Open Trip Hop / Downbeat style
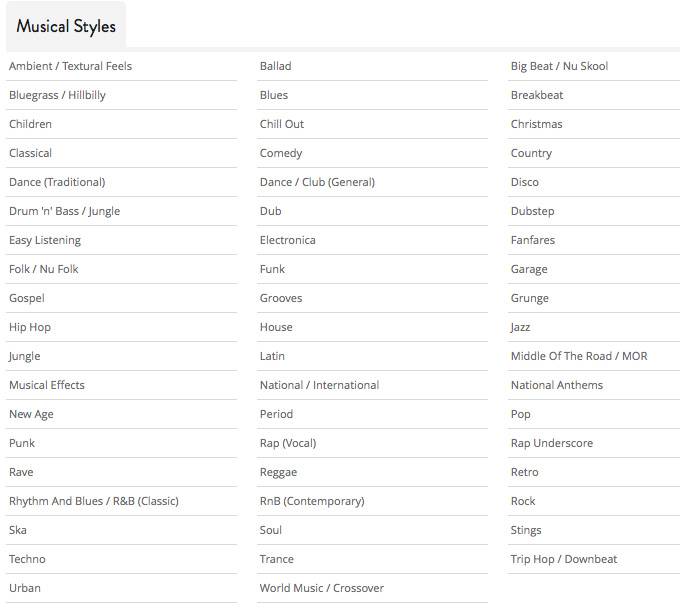 (564, 559)
